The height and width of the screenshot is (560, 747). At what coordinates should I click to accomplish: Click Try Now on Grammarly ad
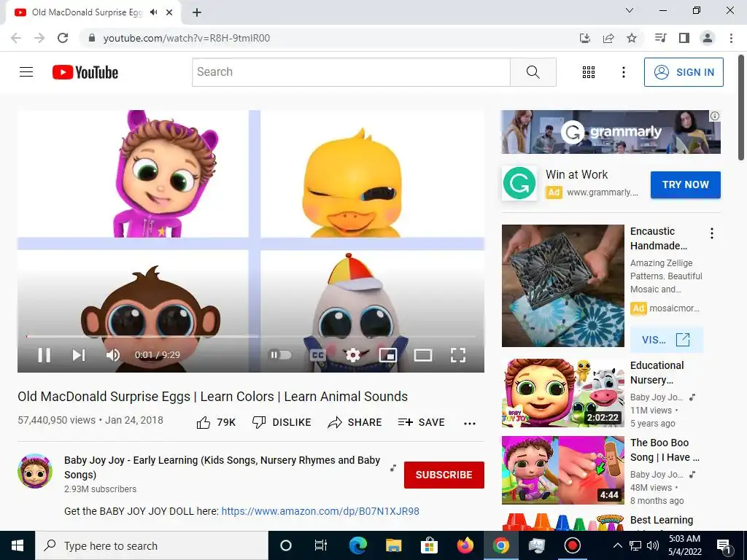[686, 184]
